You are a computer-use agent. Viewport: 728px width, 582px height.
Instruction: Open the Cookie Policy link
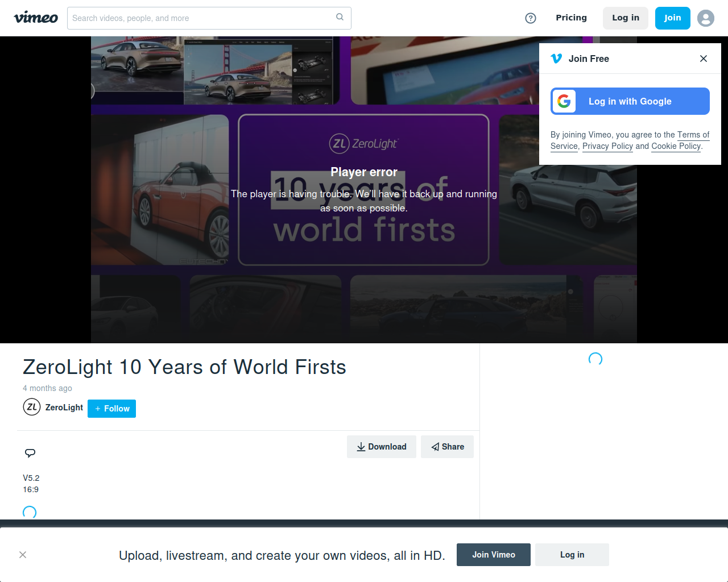point(676,146)
